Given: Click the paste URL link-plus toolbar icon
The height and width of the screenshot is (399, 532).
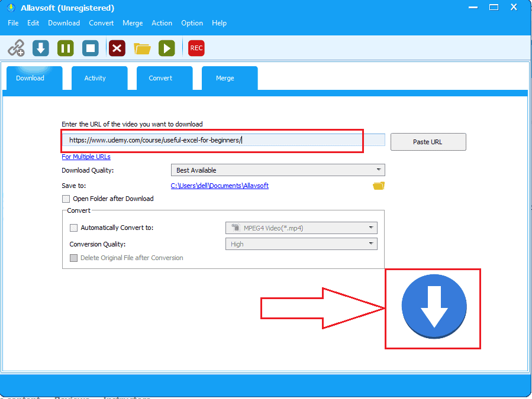Looking at the screenshot, I should (x=16, y=48).
